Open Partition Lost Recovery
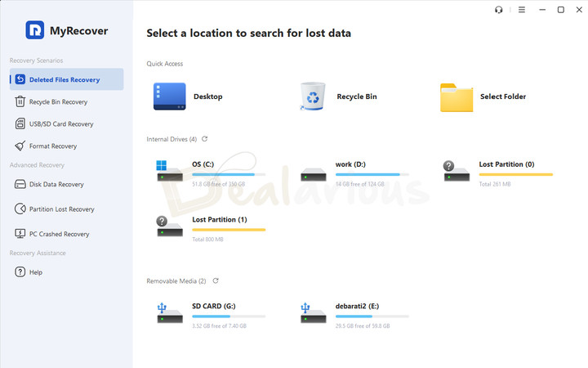Screen dimensions: 588x368 61,209
